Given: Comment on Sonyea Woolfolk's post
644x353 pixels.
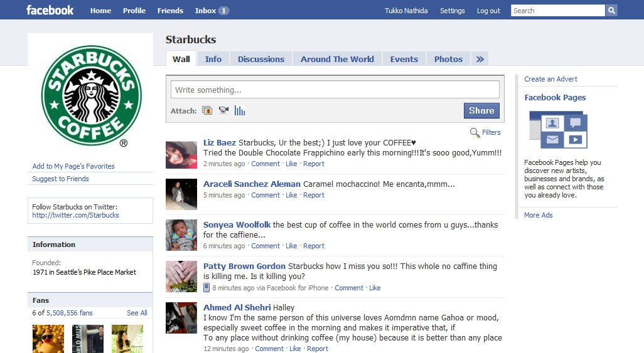Looking at the screenshot, I should pos(266,246).
